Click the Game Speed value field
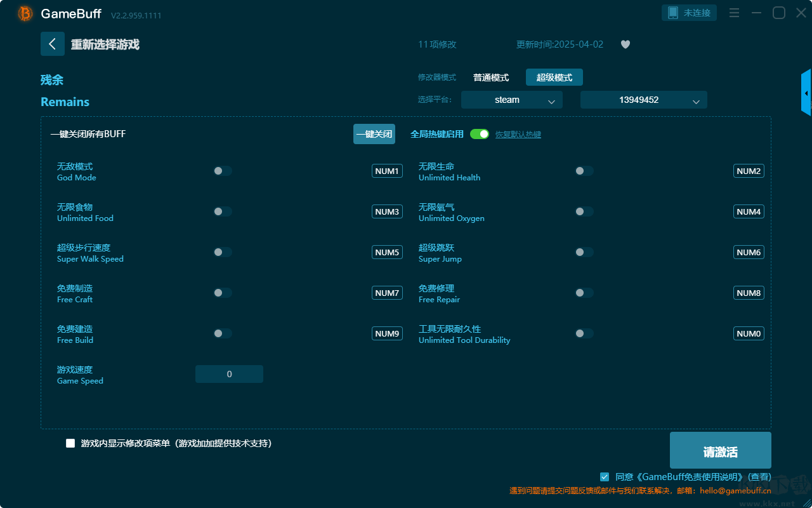The height and width of the screenshot is (508, 812). [x=229, y=374]
